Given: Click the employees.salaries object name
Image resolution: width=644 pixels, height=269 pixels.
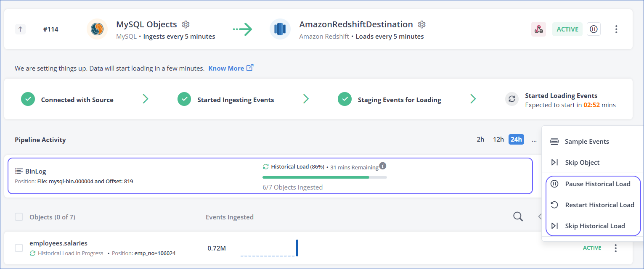Looking at the screenshot, I should 58,243.
